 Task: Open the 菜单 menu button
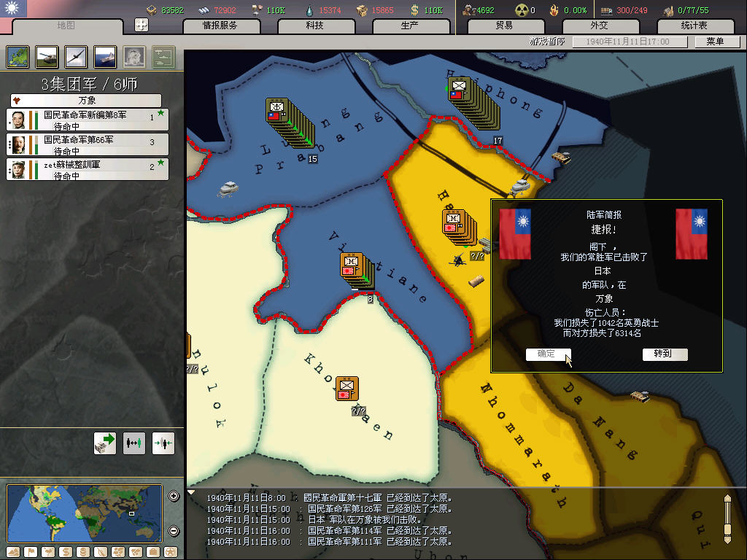[x=714, y=42]
